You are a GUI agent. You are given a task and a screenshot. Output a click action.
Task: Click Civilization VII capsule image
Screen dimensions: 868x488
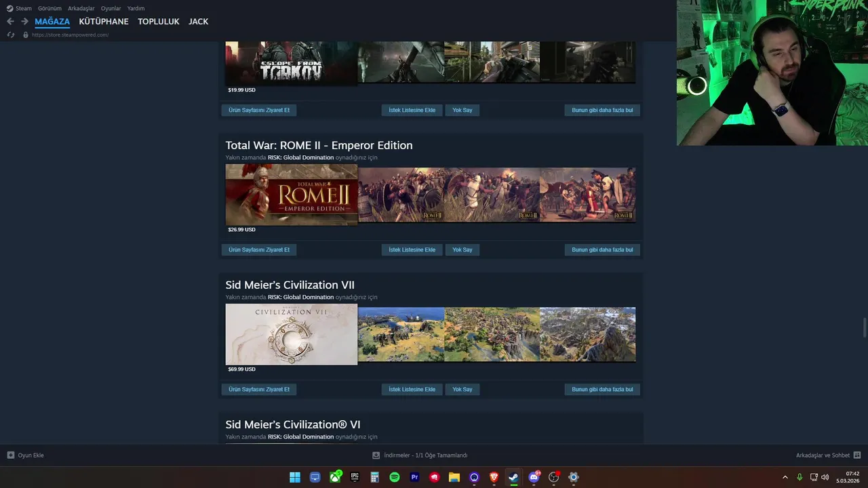coord(292,334)
